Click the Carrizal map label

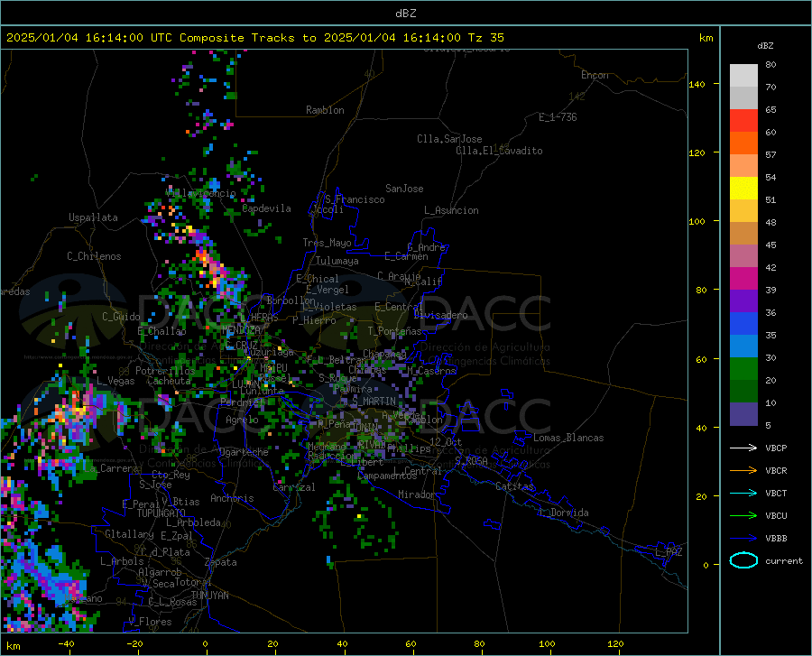point(293,487)
